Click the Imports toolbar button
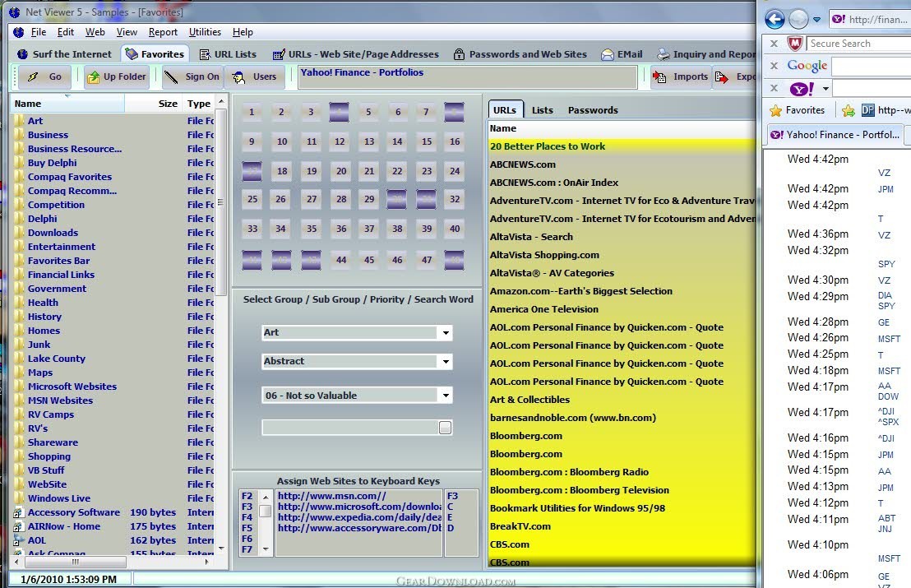The image size is (911, 588). [x=680, y=76]
